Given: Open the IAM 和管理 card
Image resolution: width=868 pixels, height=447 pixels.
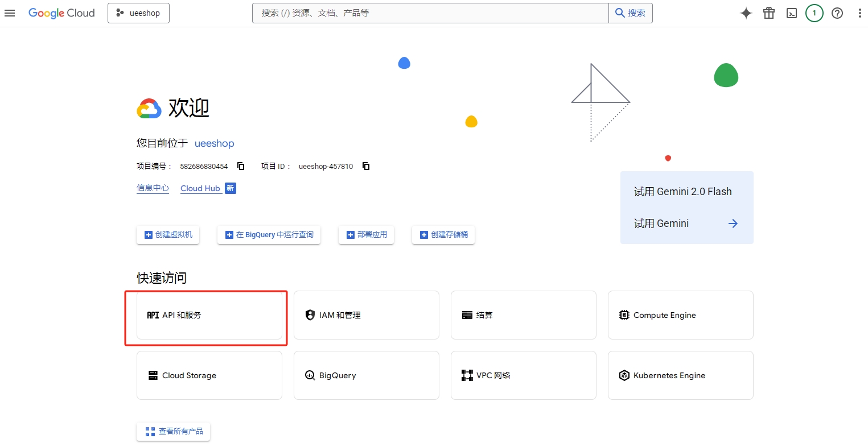Looking at the screenshot, I should 367,315.
